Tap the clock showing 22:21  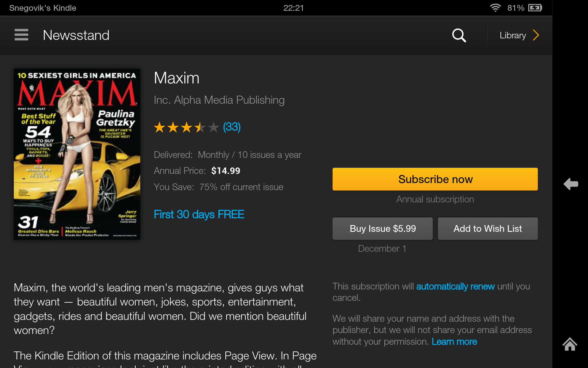point(293,8)
